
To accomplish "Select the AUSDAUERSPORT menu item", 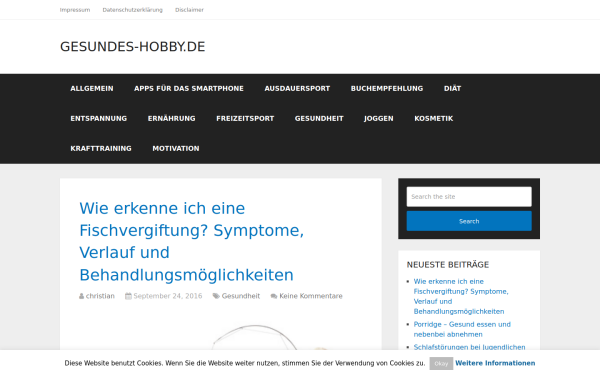I will tap(297, 88).
